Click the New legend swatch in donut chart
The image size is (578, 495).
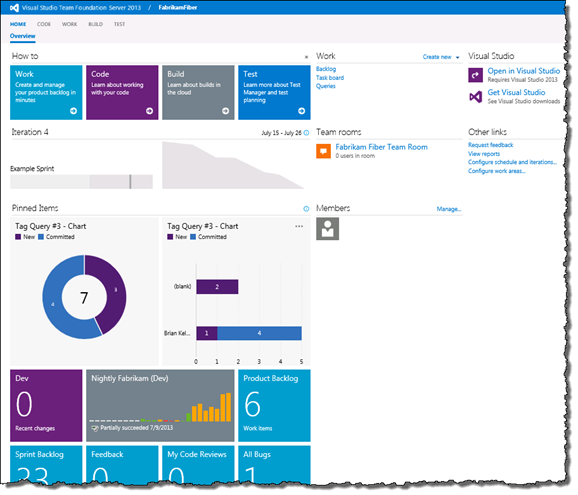tap(18, 237)
